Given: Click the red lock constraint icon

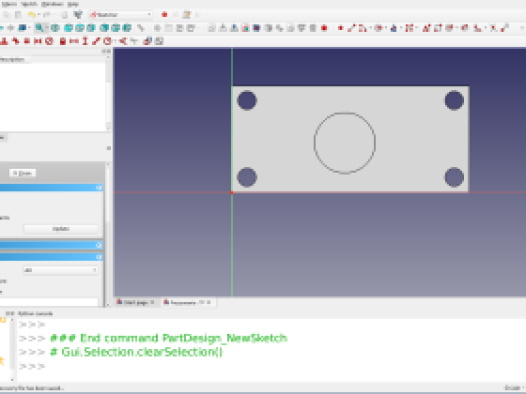Looking at the screenshot, I should [x=63, y=41].
